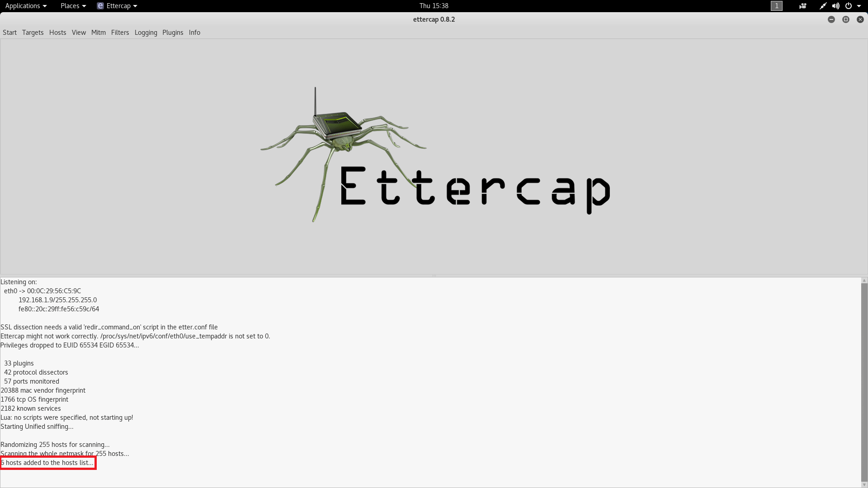Click the Thu 15:38 clock

point(434,6)
